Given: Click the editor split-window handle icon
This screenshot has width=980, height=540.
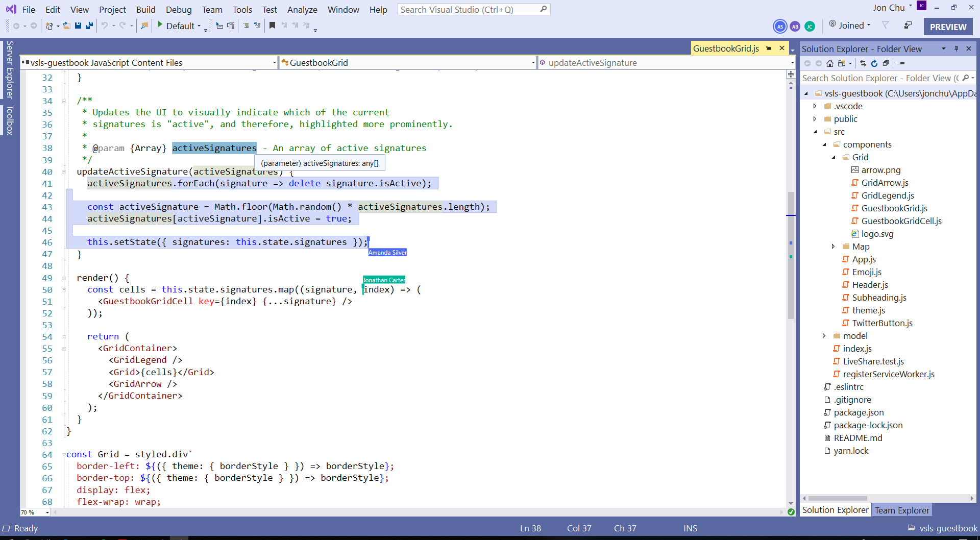Looking at the screenshot, I should pos(791,75).
